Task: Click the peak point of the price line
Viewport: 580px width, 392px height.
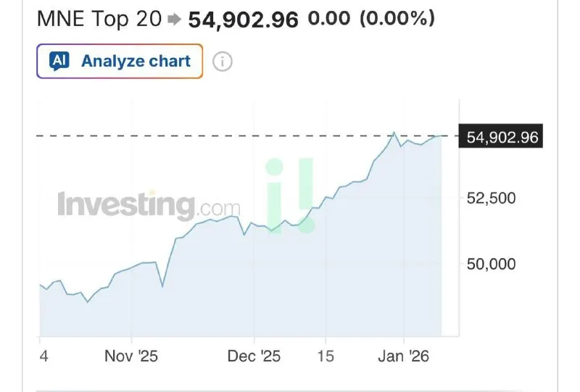Action: 394,133
